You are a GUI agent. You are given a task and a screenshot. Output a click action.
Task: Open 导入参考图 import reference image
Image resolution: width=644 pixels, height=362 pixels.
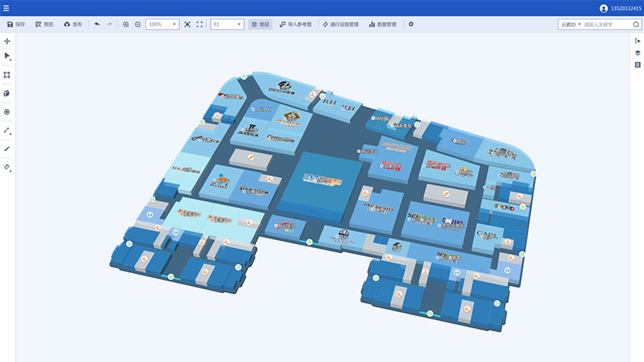click(x=295, y=24)
